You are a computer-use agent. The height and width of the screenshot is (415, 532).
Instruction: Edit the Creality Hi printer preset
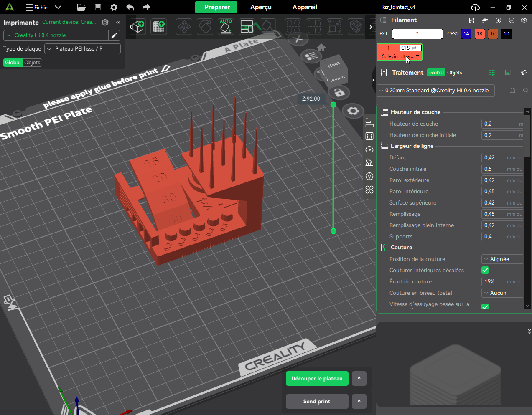pos(114,35)
